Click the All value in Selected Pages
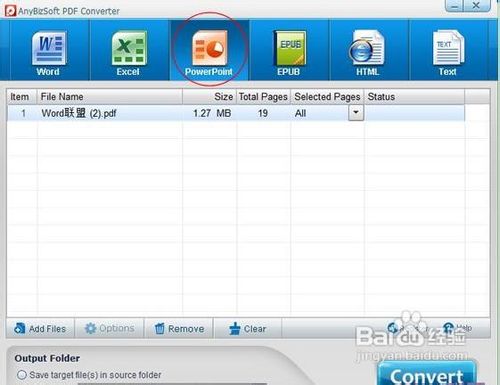The width and height of the screenshot is (500, 385). pyautogui.click(x=300, y=113)
